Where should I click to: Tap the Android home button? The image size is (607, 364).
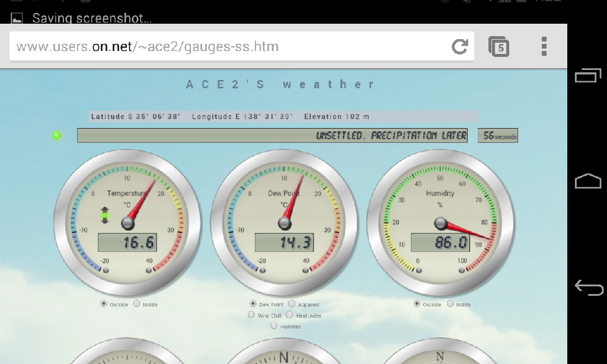587,181
